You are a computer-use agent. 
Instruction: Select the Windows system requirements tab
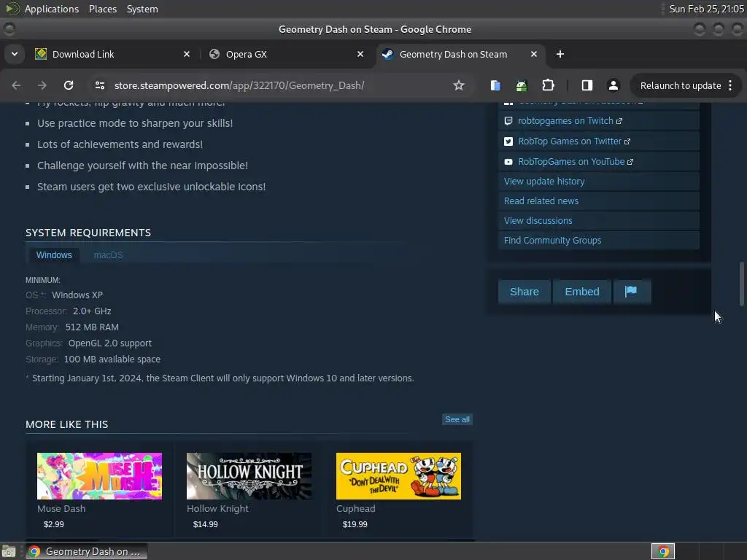coord(54,254)
